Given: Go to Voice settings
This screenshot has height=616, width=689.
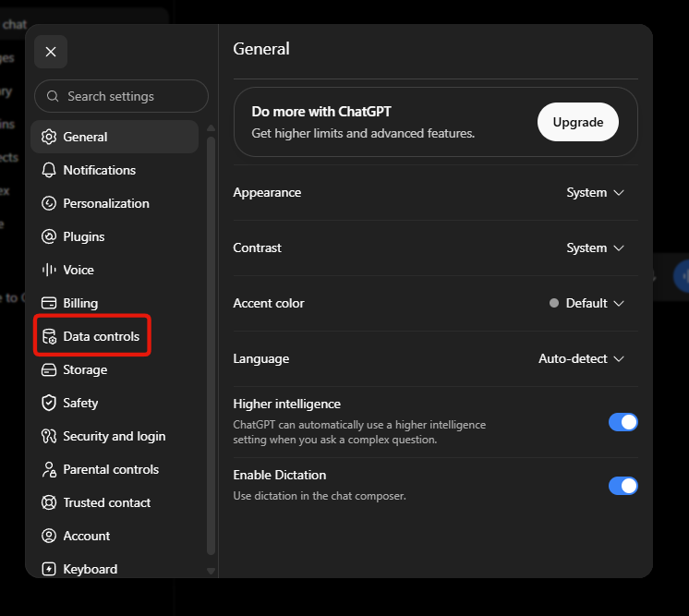Looking at the screenshot, I should [115, 270].
